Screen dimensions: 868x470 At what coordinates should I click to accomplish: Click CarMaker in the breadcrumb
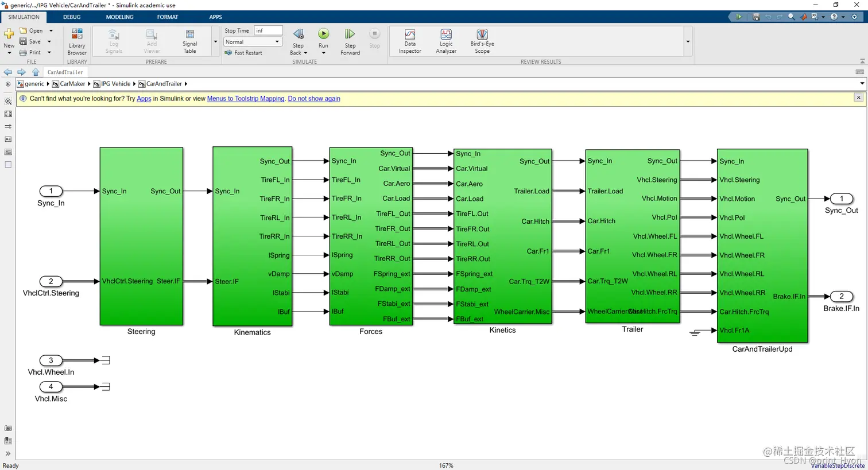(x=72, y=84)
